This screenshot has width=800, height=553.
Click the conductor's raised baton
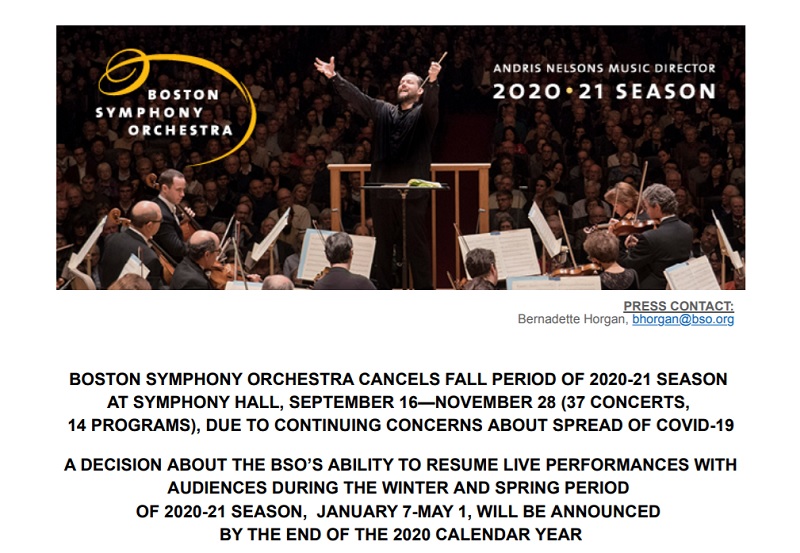click(x=434, y=68)
